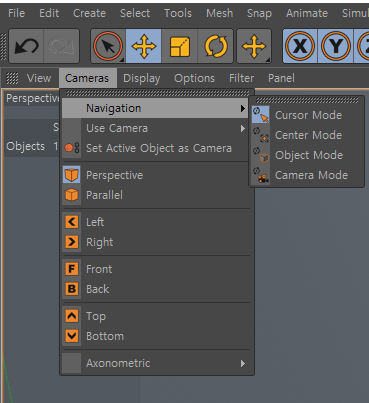Choose Set Active Object as Camera
The image size is (369, 403).
[159, 148]
